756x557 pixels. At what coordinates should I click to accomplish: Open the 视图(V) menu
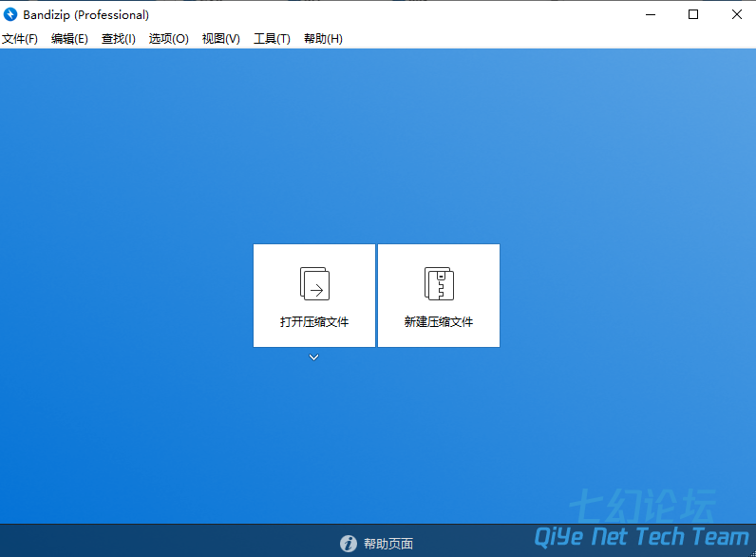tap(221, 39)
